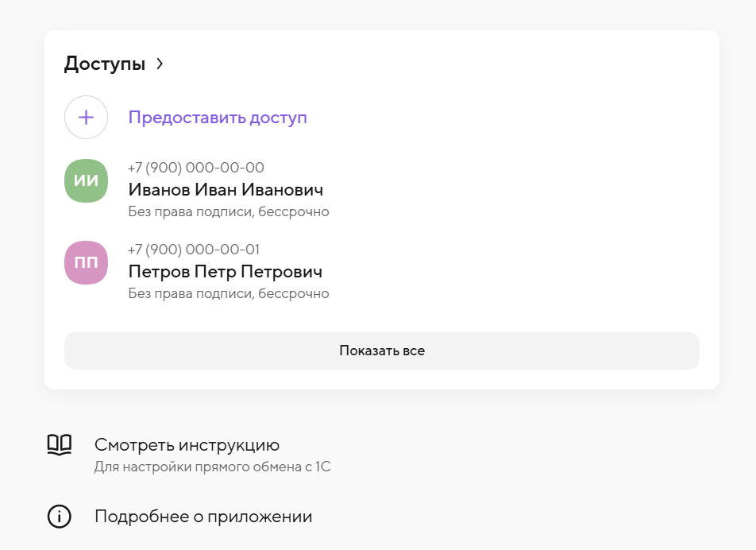This screenshot has height=550, width=756.
Task: Click Иванов's access rights description
Action: click(x=229, y=212)
